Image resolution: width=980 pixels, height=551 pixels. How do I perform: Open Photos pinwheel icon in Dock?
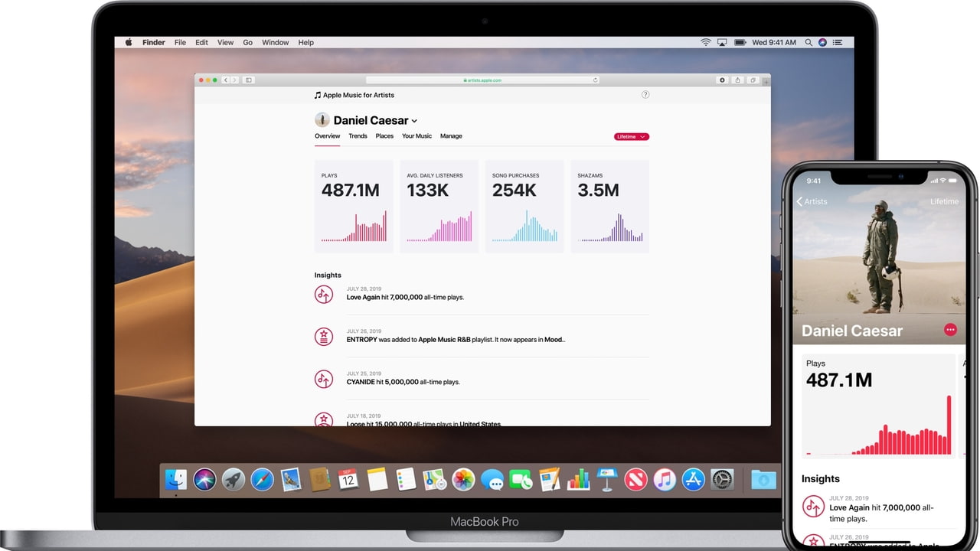coord(463,479)
